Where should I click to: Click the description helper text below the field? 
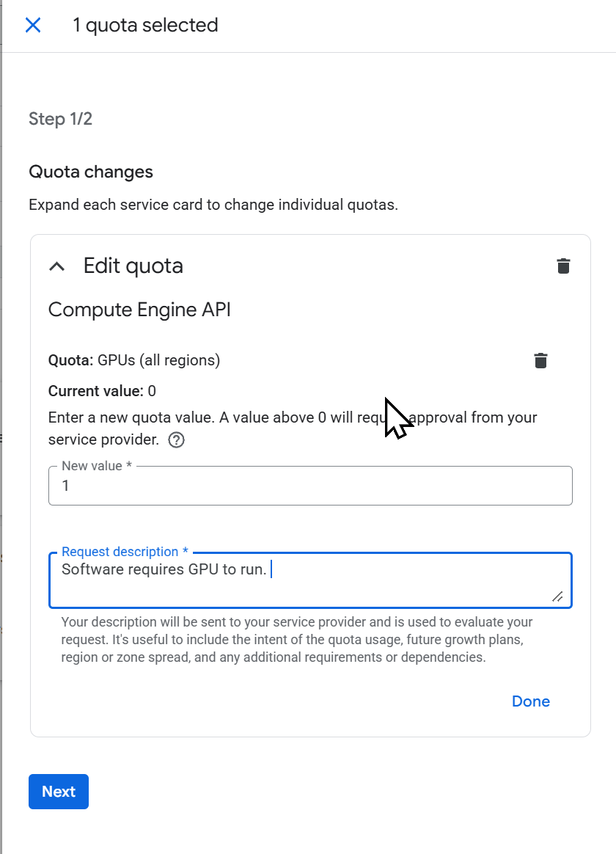coord(297,640)
